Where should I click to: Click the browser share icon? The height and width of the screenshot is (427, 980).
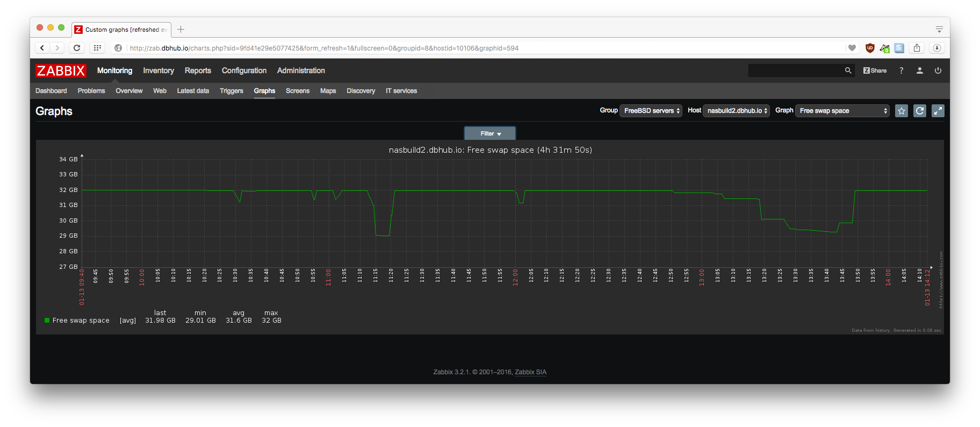[x=917, y=48]
